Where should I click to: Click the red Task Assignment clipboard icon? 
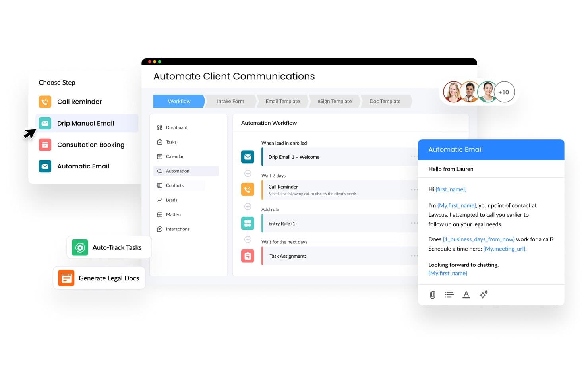248,256
